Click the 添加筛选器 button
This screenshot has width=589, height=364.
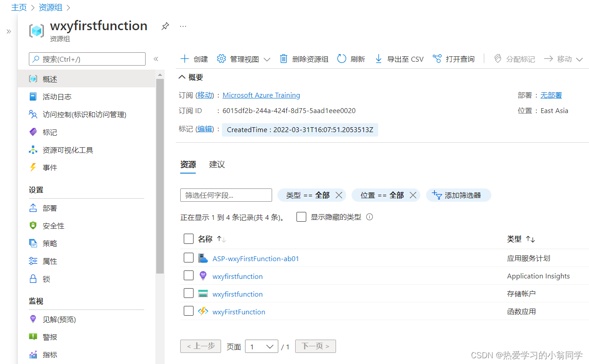point(459,195)
